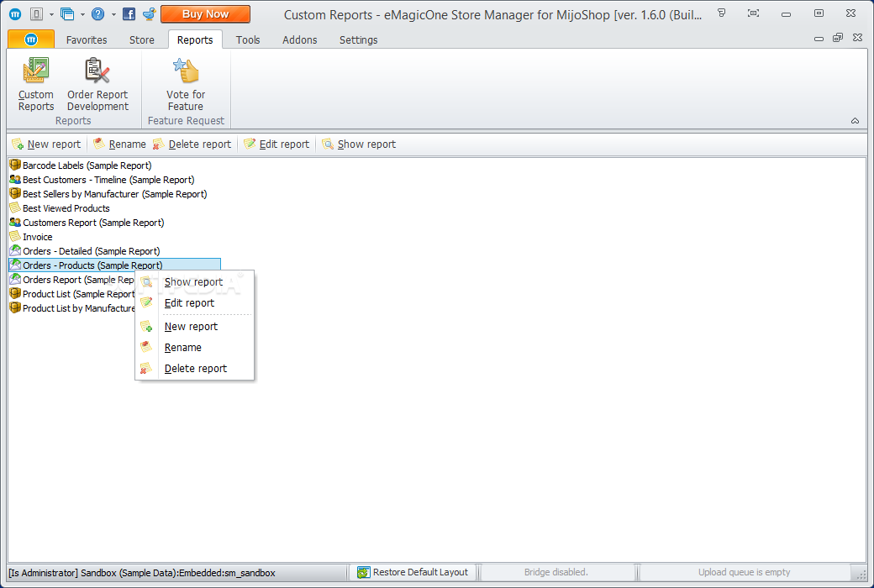The height and width of the screenshot is (588, 874).
Task: Choose New report from the context menu
Action: point(194,327)
